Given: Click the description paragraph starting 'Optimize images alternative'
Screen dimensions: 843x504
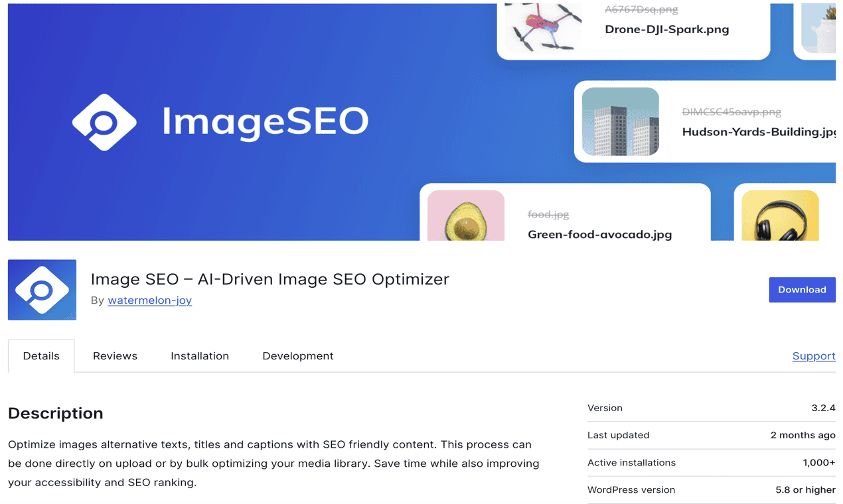Looking at the screenshot, I should point(273,463).
